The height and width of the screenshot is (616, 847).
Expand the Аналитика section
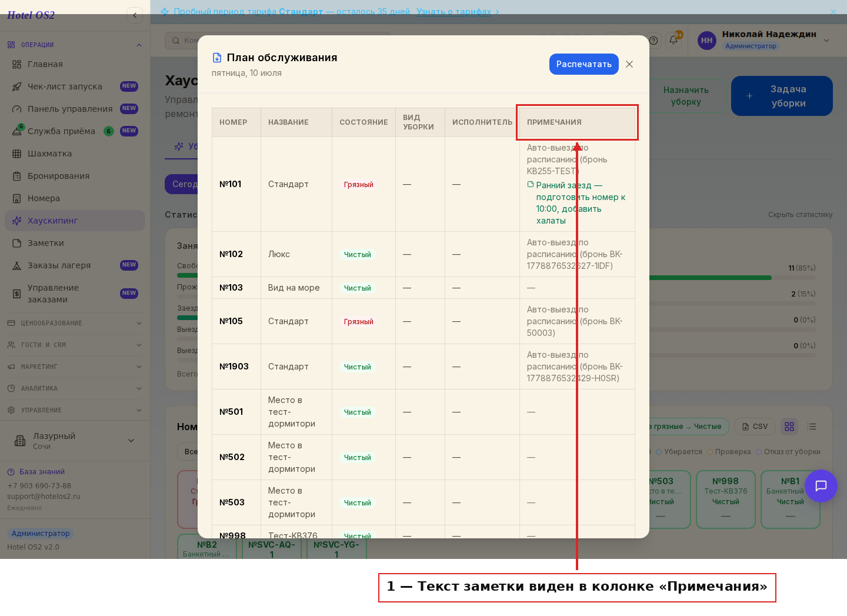coord(75,388)
